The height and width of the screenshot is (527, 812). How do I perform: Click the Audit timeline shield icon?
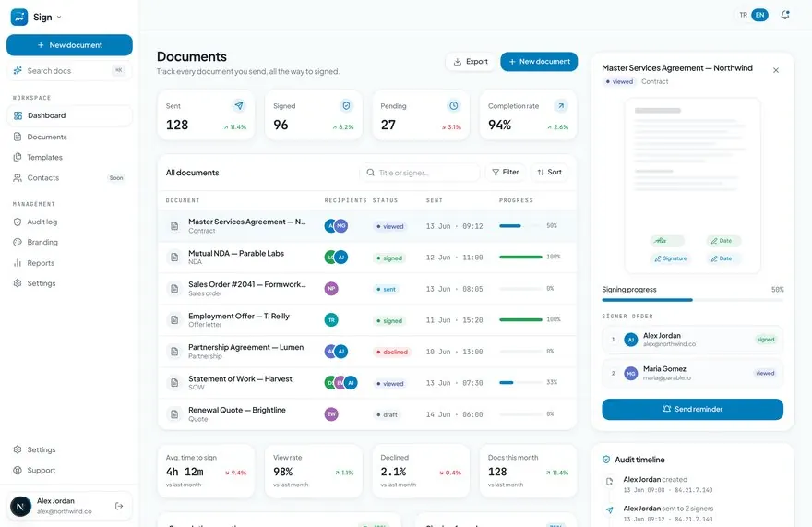click(x=606, y=460)
